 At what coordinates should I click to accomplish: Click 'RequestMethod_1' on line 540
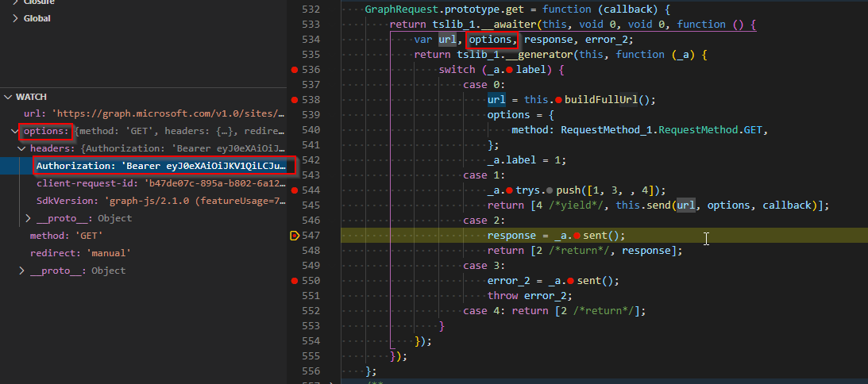coord(607,130)
